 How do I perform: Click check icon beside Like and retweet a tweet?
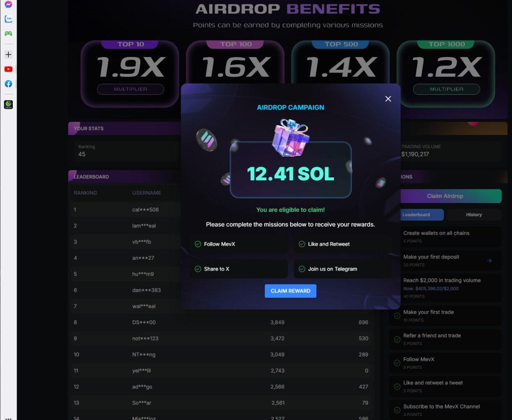397,387
